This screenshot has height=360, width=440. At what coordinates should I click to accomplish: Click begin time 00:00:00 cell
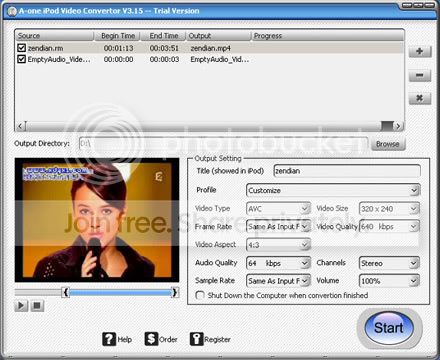(x=119, y=59)
